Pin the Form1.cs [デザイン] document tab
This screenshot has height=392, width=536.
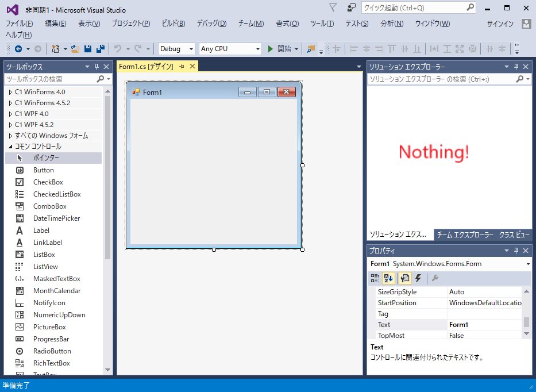(182, 66)
